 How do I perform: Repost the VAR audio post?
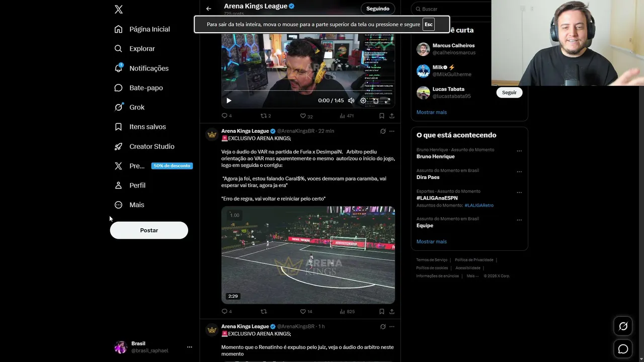pyautogui.click(x=264, y=311)
